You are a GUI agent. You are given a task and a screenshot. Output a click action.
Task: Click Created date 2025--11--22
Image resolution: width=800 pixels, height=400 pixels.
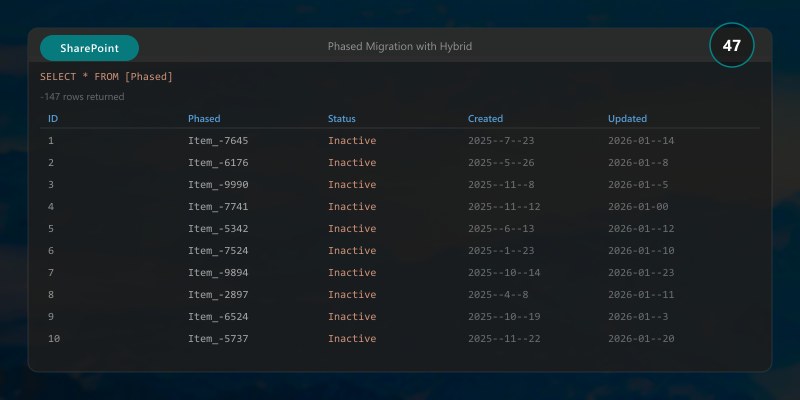[504, 338]
